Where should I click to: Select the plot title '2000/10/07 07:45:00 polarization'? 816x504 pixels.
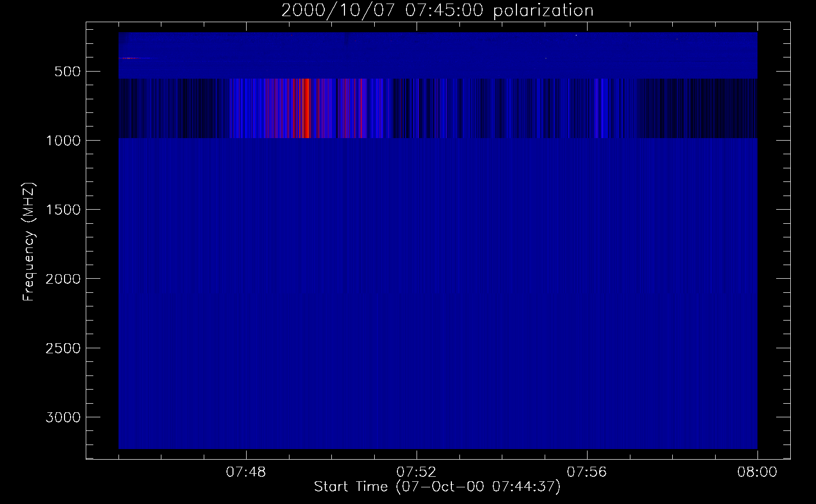(437, 11)
